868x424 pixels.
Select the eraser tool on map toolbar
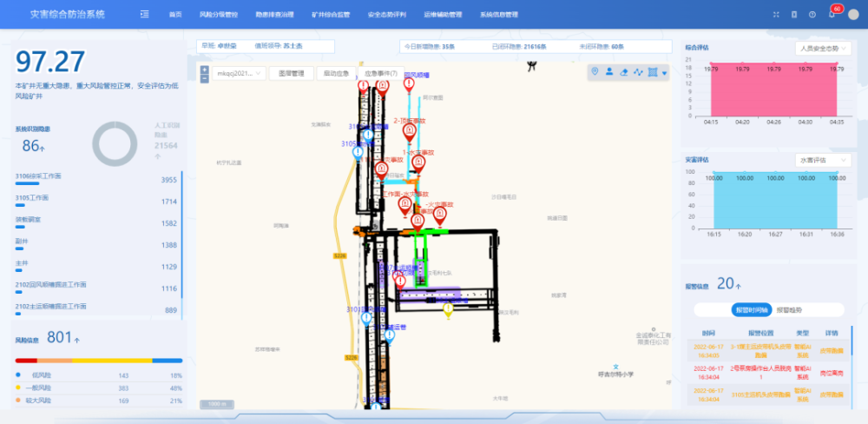[623, 72]
